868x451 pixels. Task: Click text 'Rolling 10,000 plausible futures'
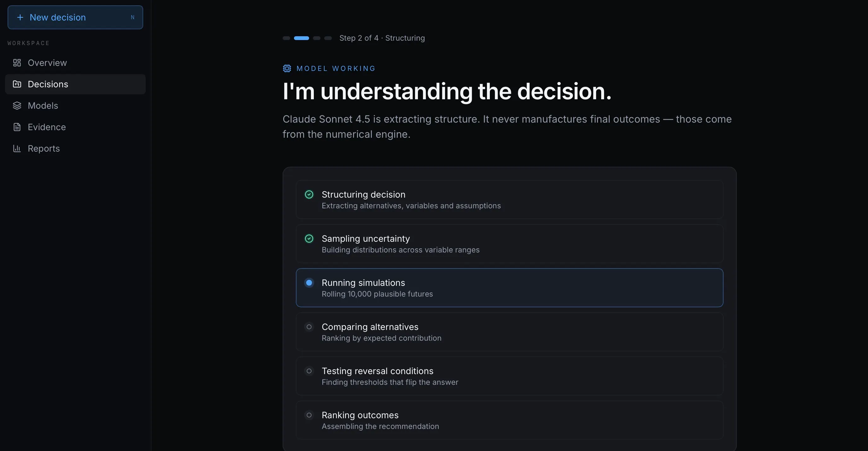pyautogui.click(x=377, y=294)
